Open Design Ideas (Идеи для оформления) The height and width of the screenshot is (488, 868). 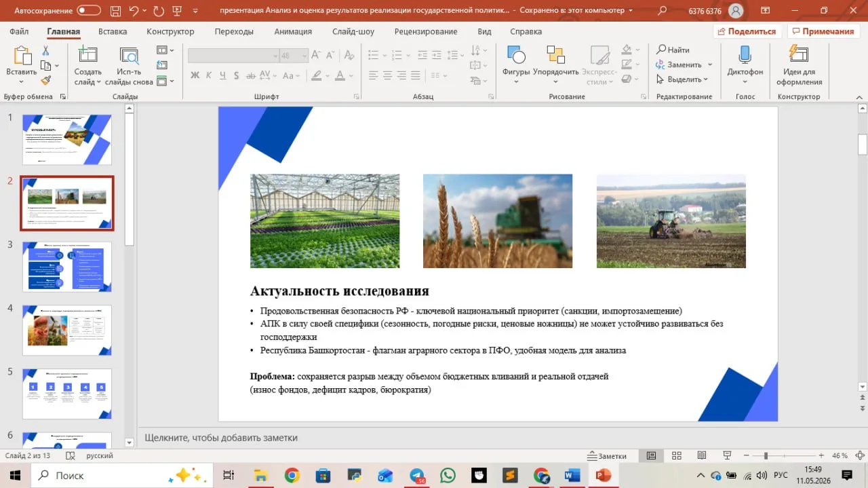coord(799,65)
